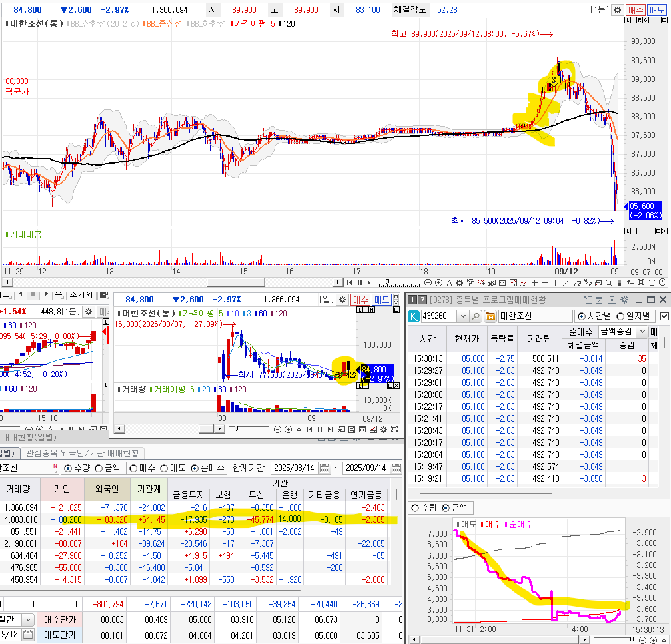Click the 매수 button on the daily chart
This screenshot has width=671, height=644.
click(360, 300)
